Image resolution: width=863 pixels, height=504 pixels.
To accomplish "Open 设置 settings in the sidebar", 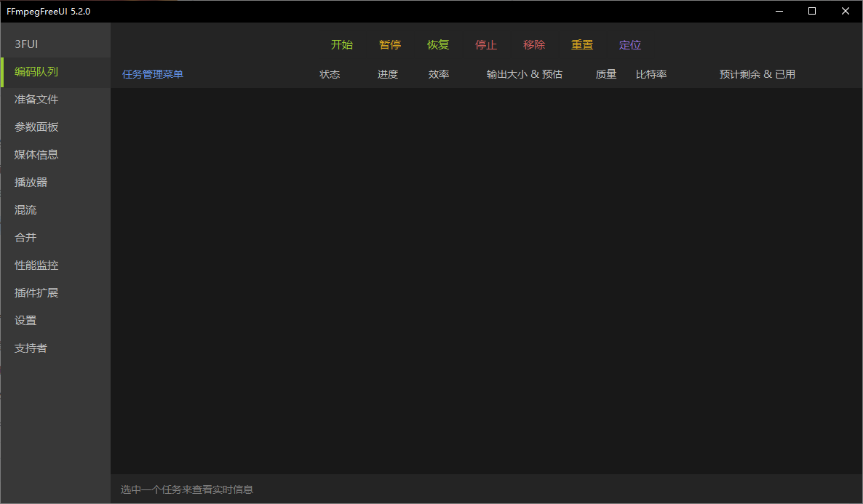I will 25,321.
